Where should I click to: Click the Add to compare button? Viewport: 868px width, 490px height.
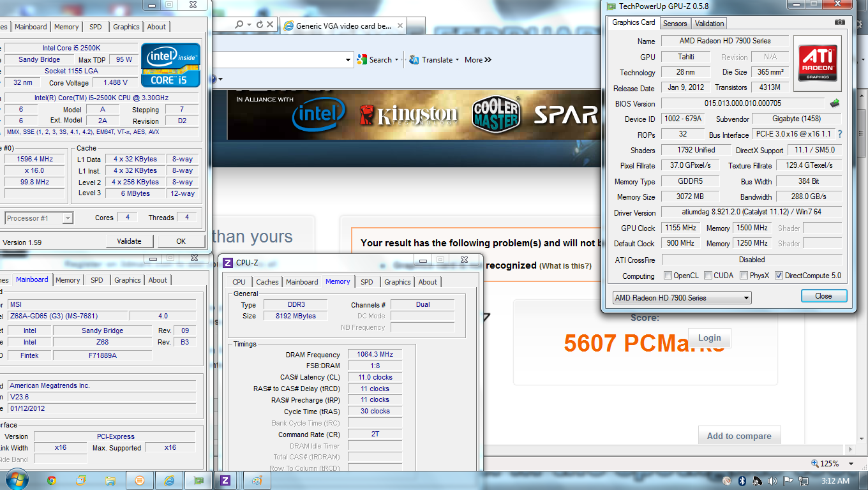[739, 436]
